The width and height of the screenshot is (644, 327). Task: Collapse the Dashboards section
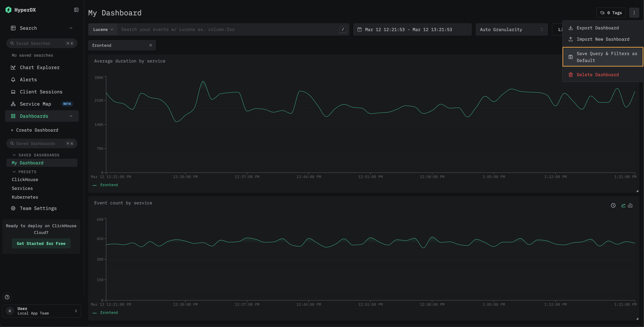click(x=71, y=116)
